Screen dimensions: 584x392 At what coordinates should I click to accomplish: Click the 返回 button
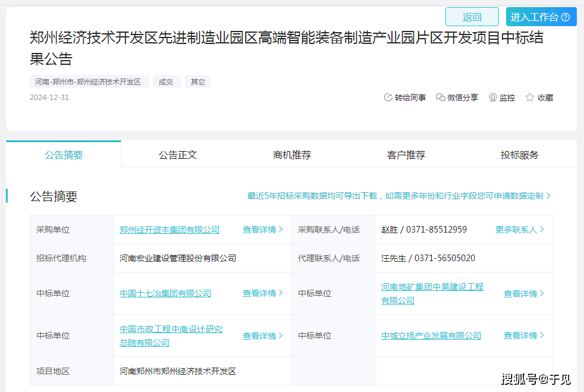click(x=472, y=17)
